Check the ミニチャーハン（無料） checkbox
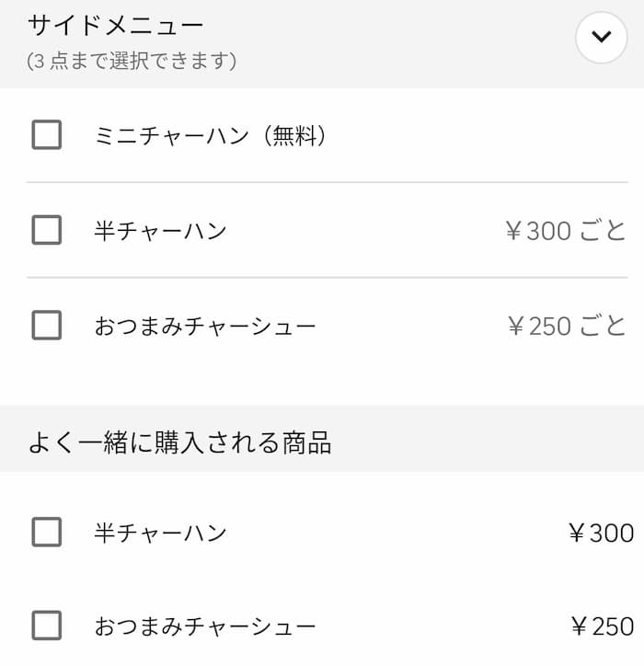Screen dimensions: 644x666 click(47, 135)
